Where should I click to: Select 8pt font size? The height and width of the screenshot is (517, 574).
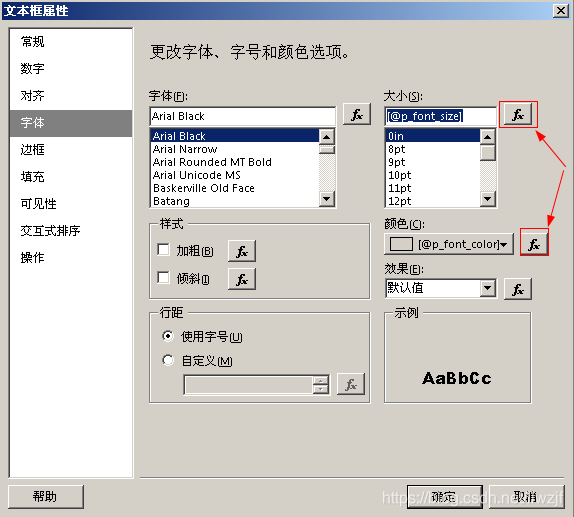point(433,149)
